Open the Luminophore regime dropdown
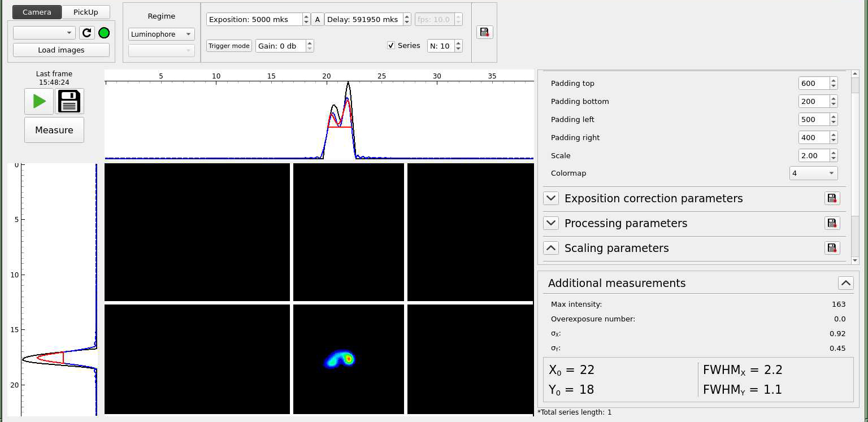 161,34
